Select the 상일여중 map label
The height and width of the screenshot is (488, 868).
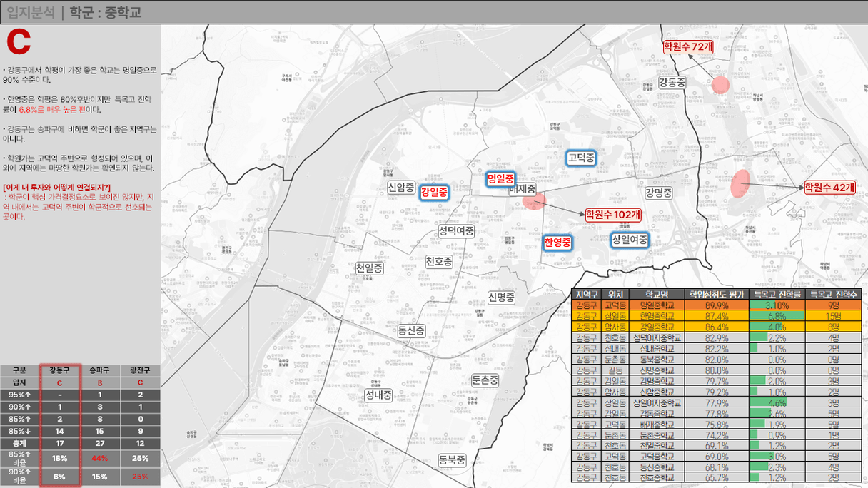point(630,240)
